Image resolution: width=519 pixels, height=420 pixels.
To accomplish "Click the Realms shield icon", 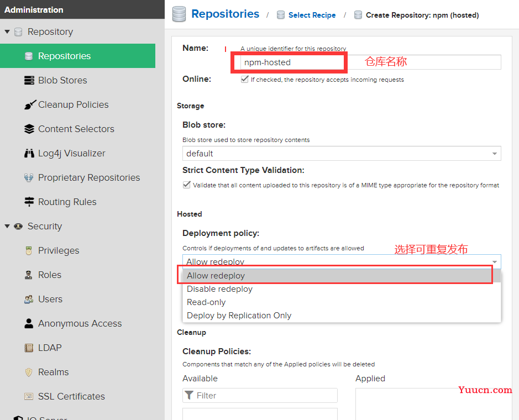I will [29, 372].
